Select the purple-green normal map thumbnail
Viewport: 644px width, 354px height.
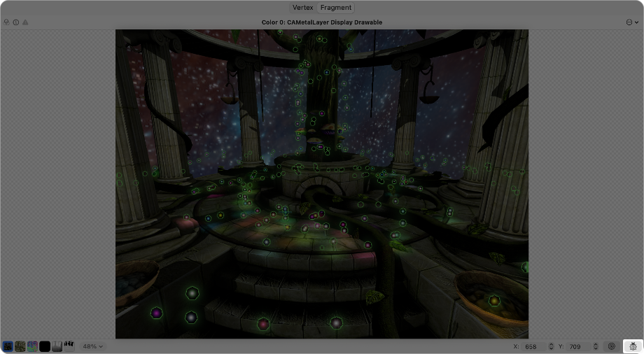tap(32, 346)
